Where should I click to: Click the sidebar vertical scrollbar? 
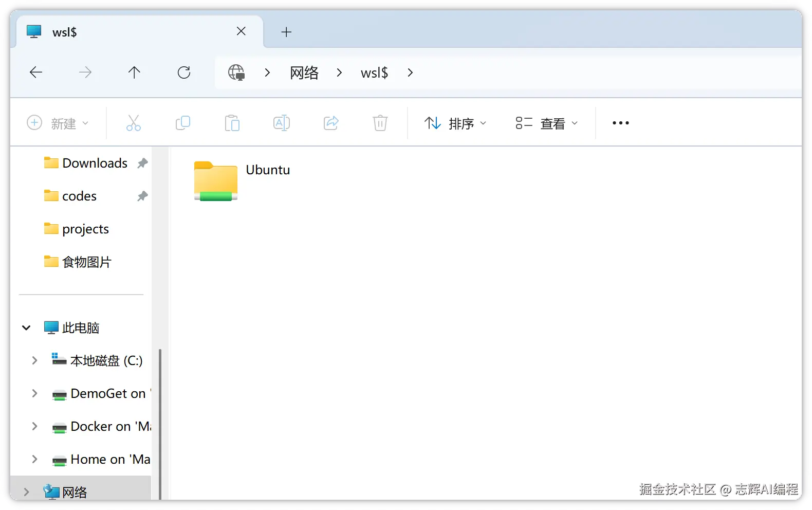[x=160, y=424]
